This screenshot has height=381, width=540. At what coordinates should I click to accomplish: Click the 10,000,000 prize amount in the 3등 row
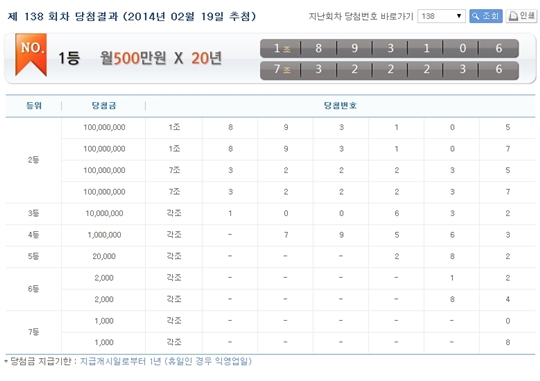[104, 214]
